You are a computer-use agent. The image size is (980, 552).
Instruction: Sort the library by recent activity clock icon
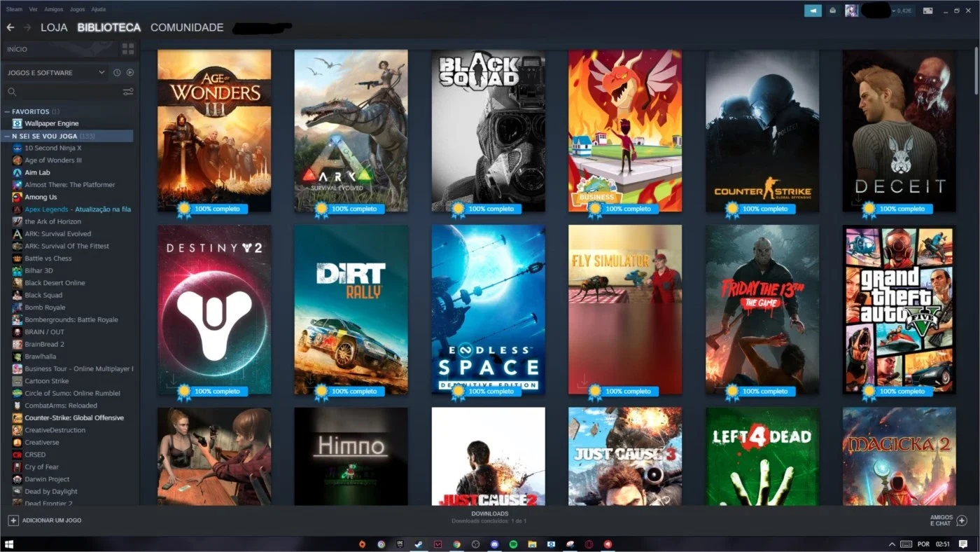pyautogui.click(x=117, y=73)
